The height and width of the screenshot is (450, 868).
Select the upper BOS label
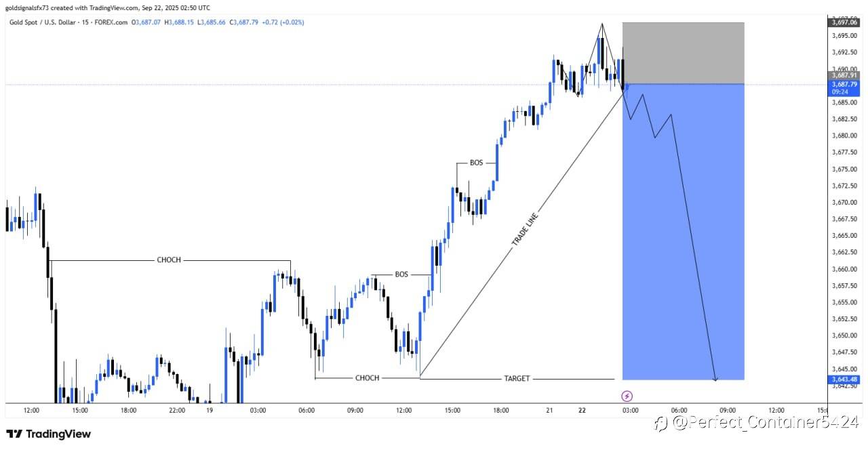click(477, 163)
